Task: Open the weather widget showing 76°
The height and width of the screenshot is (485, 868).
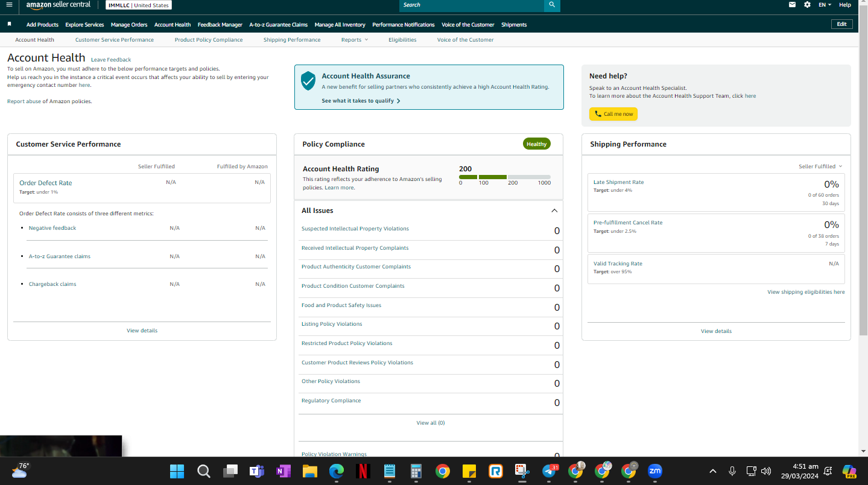Action: coord(20,470)
